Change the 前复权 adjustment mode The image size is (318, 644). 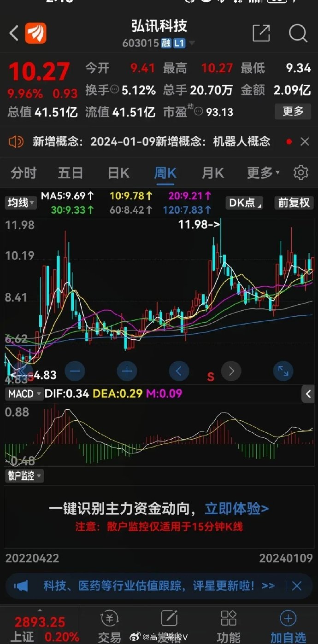point(294,203)
